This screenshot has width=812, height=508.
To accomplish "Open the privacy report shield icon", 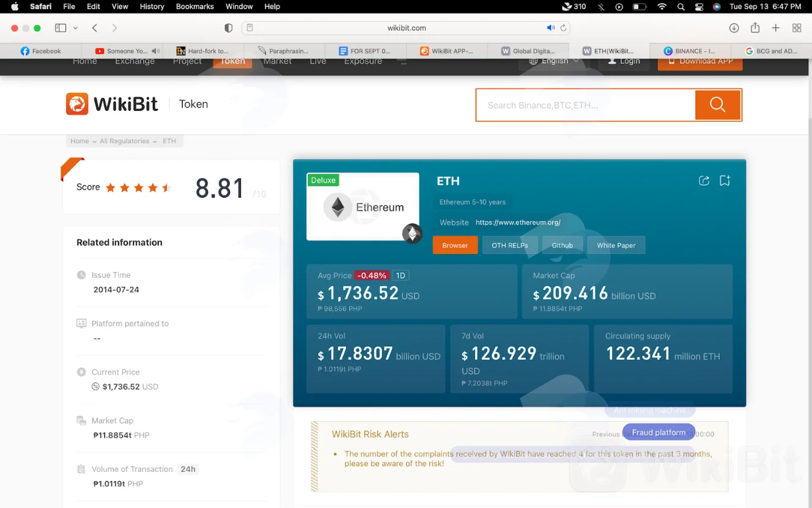I will point(229,28).
